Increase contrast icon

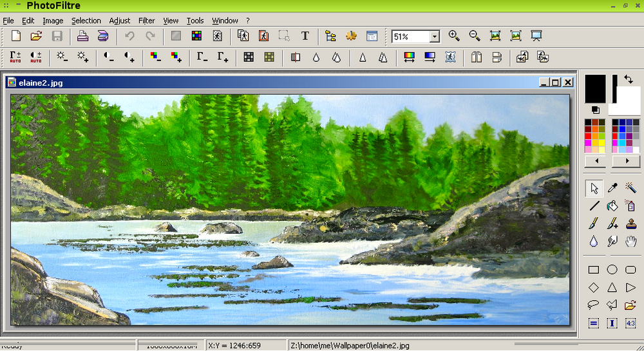[129, 57]
